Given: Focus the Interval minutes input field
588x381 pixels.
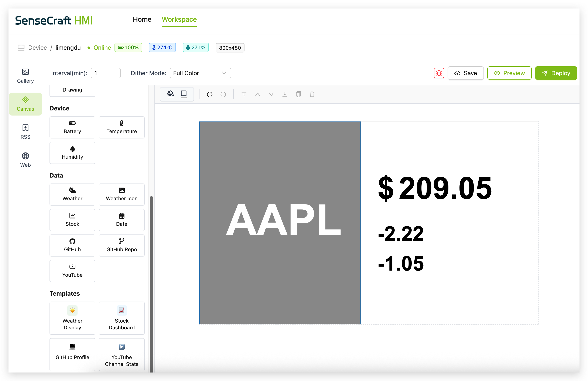Looking at the screenshot, I should point(106,73).
